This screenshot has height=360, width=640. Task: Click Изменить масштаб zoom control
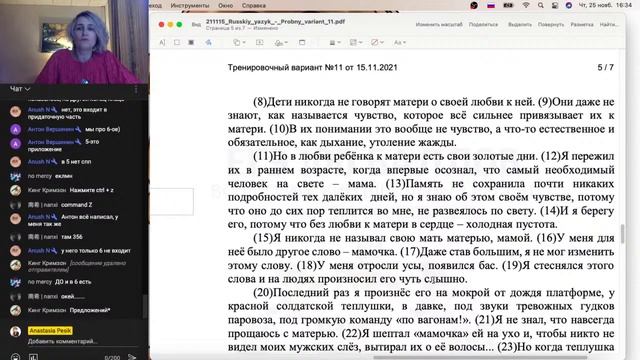(x=439, y=24)
